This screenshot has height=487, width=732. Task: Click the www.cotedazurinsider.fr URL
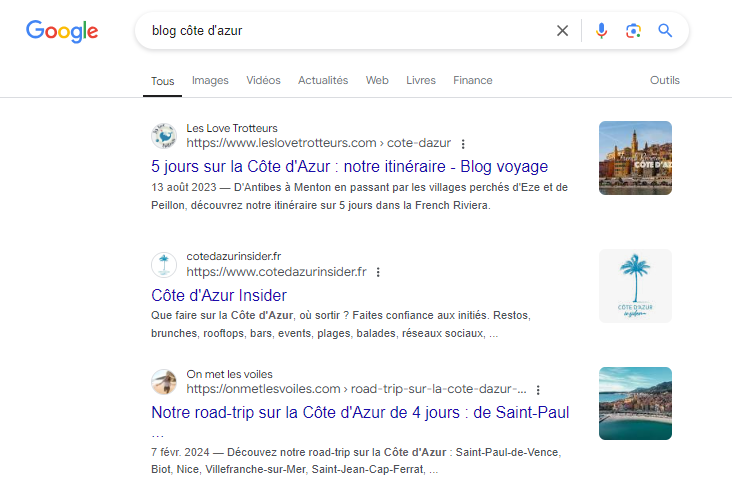pos(276,272)
